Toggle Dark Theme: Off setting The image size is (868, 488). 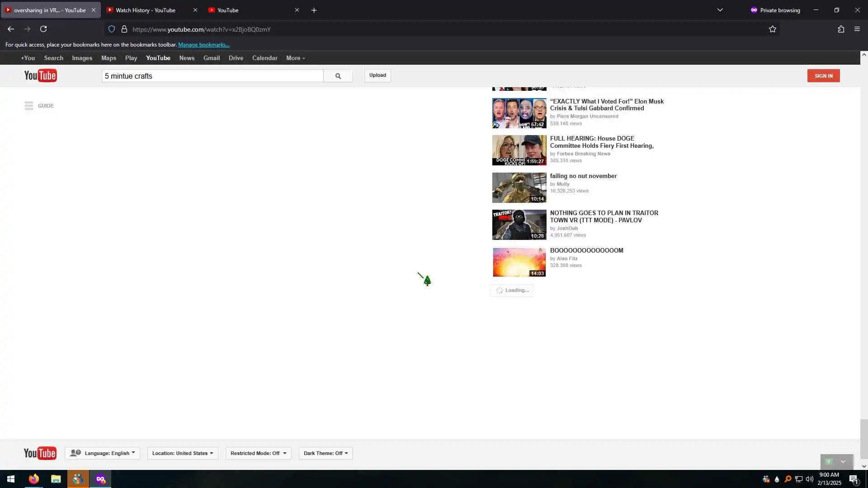tap(325, 453)
